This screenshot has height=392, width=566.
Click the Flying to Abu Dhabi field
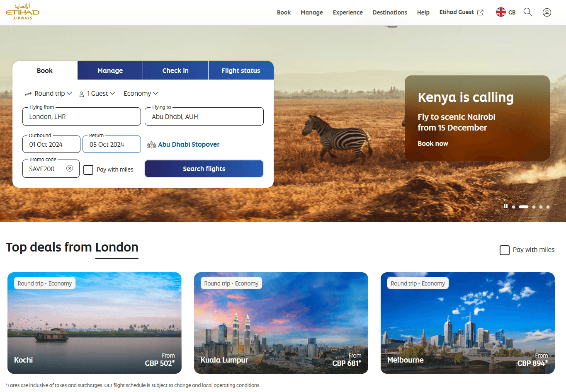[204, 116]
